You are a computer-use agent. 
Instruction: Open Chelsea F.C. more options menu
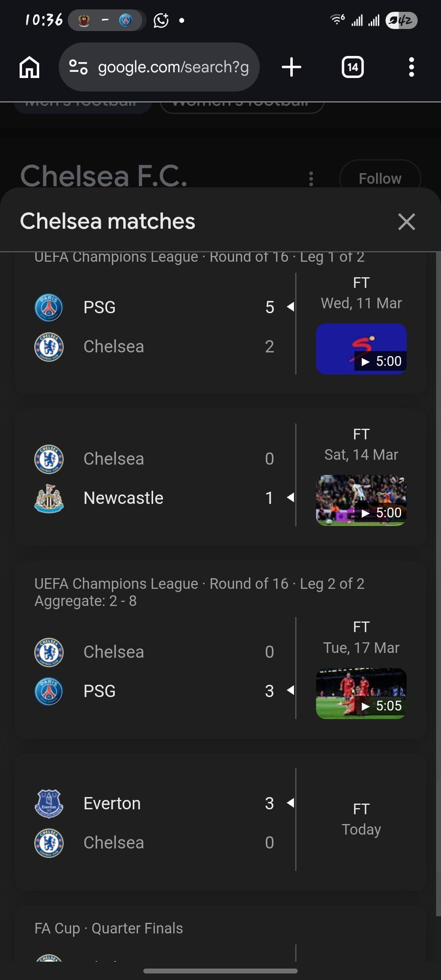pos(311,178)
